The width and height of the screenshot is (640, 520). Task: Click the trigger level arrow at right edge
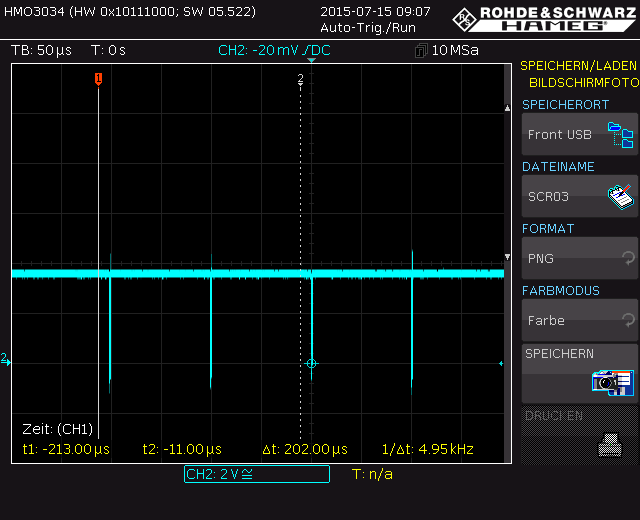click(501, 363)
